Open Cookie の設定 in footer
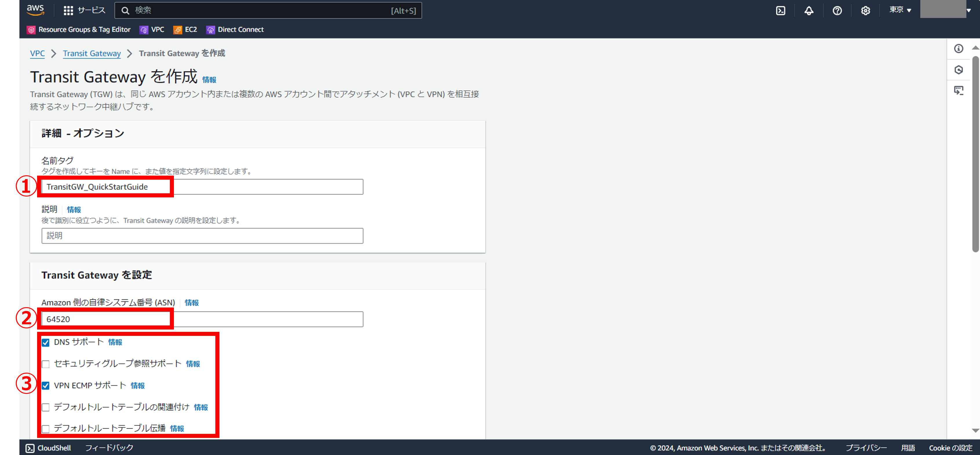The height and width of the screenshot is (455, 980). point(950,448)
